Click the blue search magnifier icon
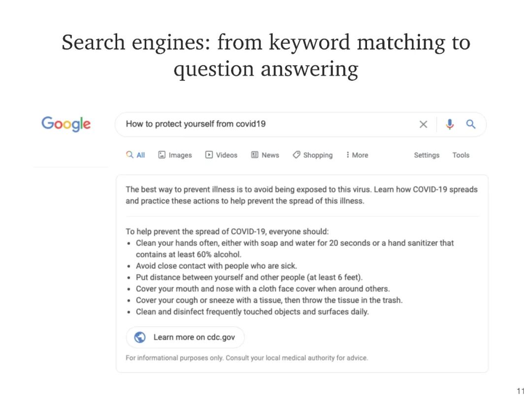The height and width of the screenshot is (399, 532). coord(471,124)
